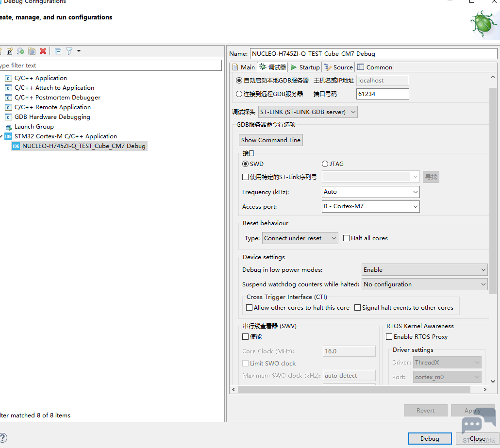The image size is (500, 448).
Task: Open the Access port dropdown
Action: (370, 207)
